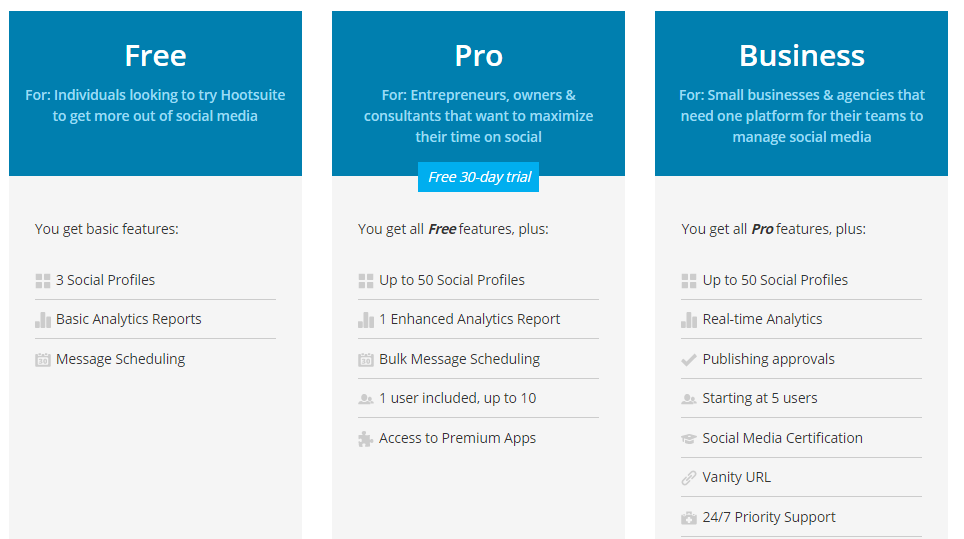Select the Free plan heading
Viewport: 964px width, 539px height.
[x=155, y=55]
